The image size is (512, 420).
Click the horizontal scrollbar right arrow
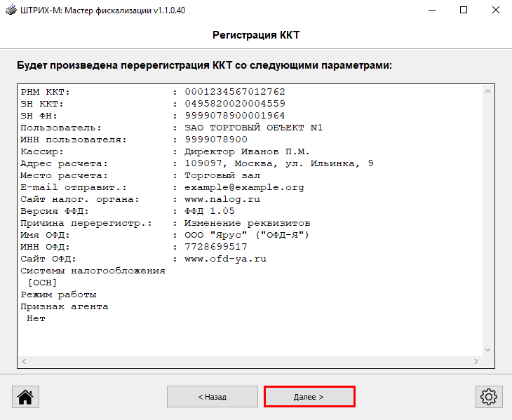pyautogui.click(x=477, y=362)
